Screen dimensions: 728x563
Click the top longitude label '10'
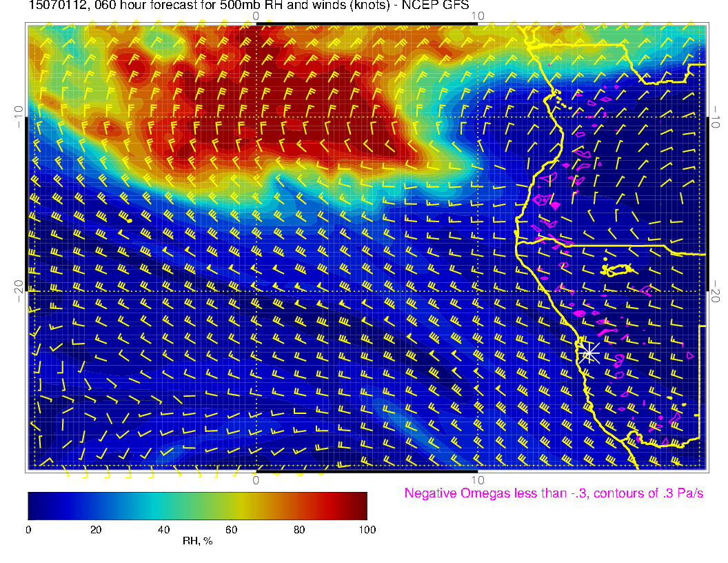tap(478, 16)
